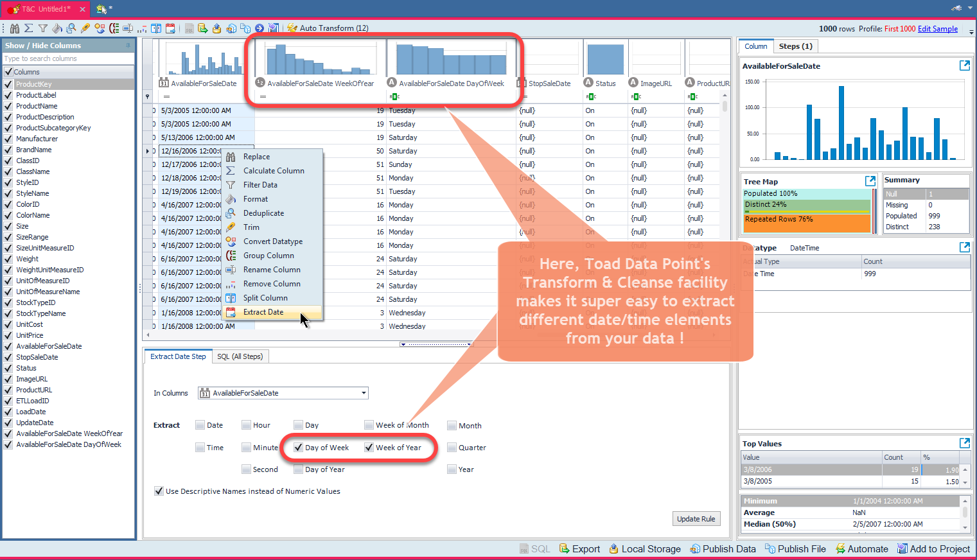Screen dimensions: 977x560
Task: Enable the Hour extract checkbox
Action: coord(246,425)
